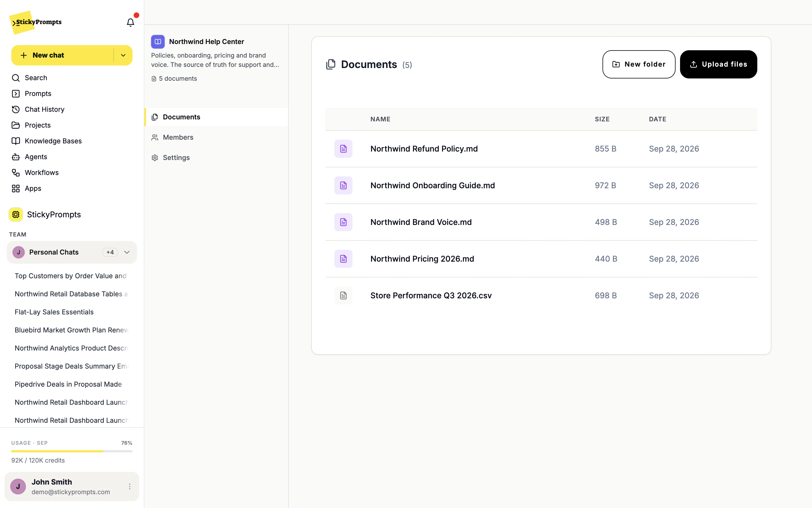Click the StickyPrompts workspace chip icon
Screen dimensions: 812x508
point(16,214)
